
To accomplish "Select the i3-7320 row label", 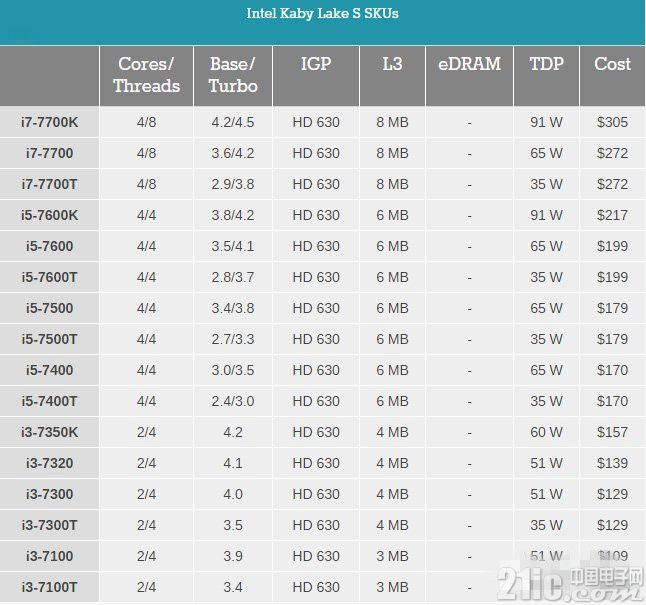I will coord(49,463).
